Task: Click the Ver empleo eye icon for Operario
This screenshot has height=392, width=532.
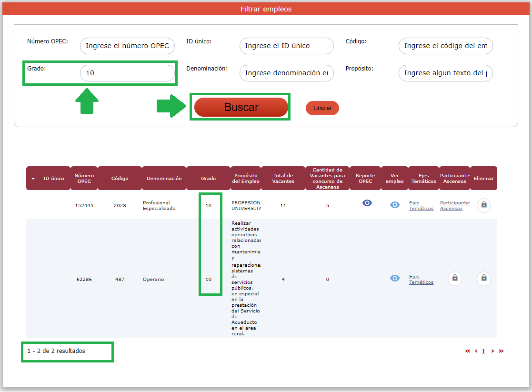Action: [395, 278]
